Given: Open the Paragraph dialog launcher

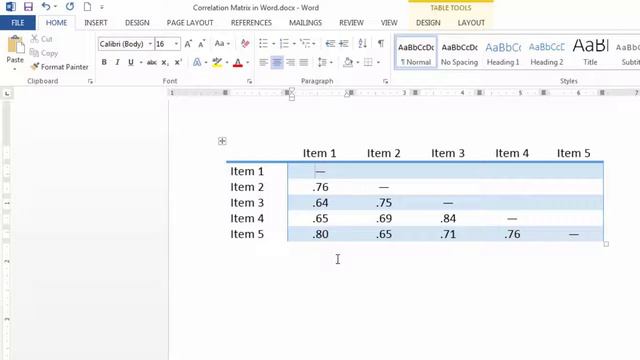Looking at the screenshot, I should [385, 82].
